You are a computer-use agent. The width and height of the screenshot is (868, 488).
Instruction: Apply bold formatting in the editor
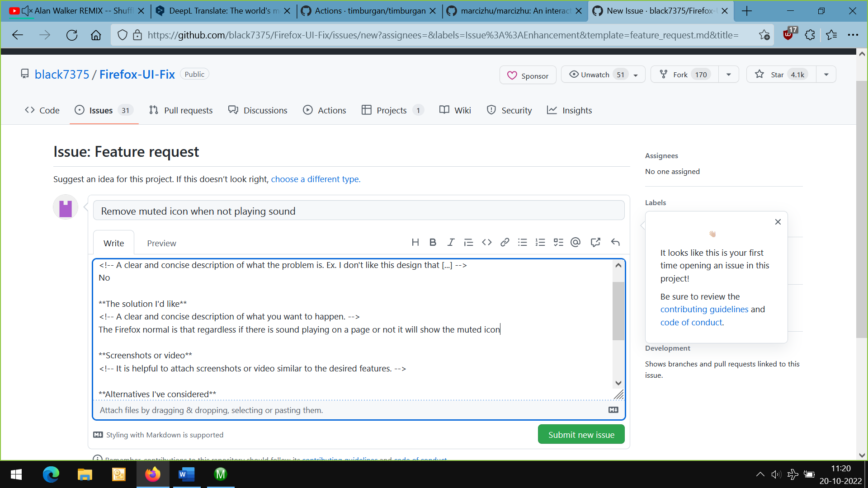433,243
